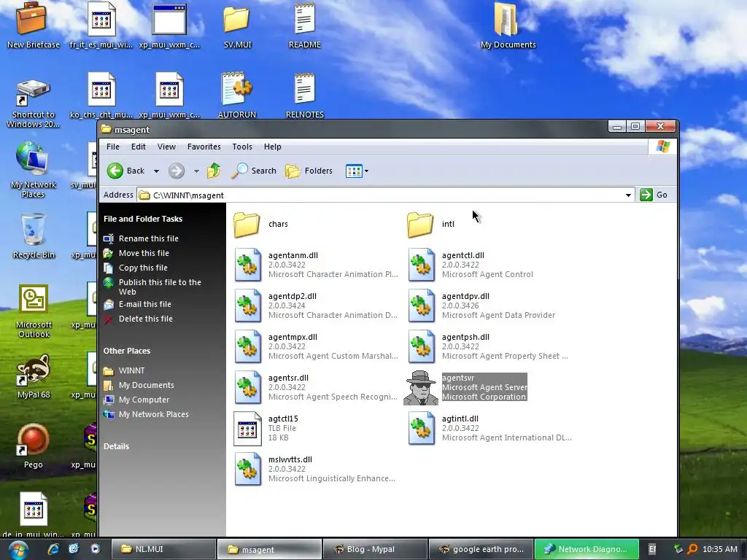Select the agentdp2.dll file icon

tap(248, 306)
